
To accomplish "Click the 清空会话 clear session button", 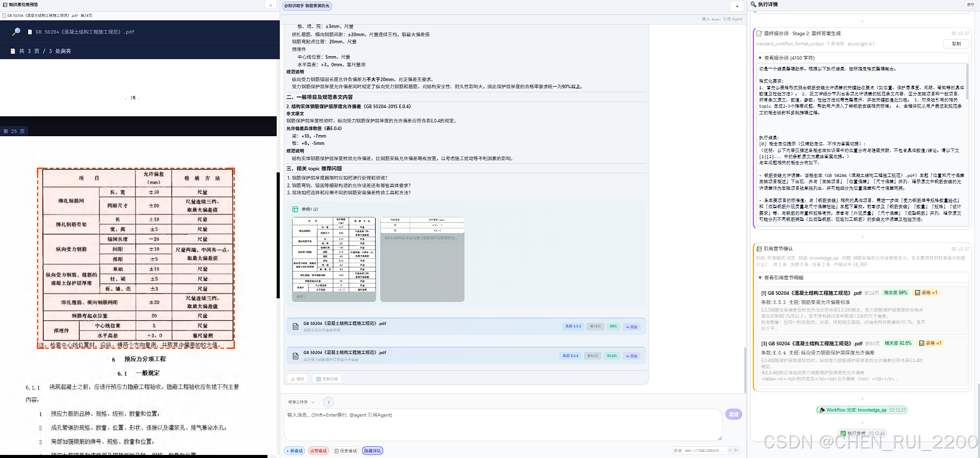I will (318, 451).
